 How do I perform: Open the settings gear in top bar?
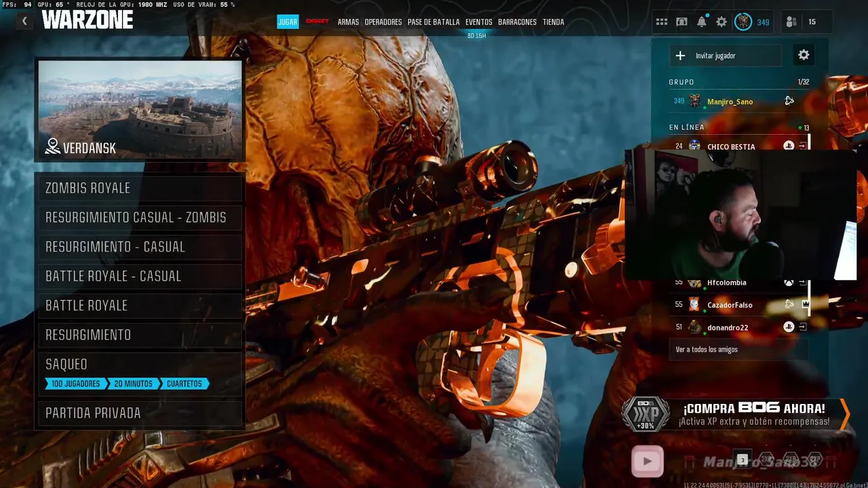[x=722, y=22]
